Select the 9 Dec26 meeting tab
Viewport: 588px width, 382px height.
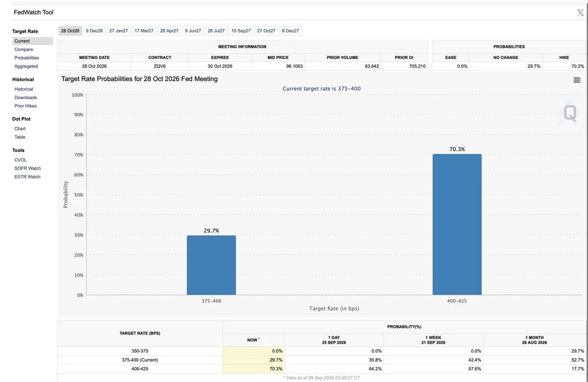pyautogui.click(x=94, y=31)
